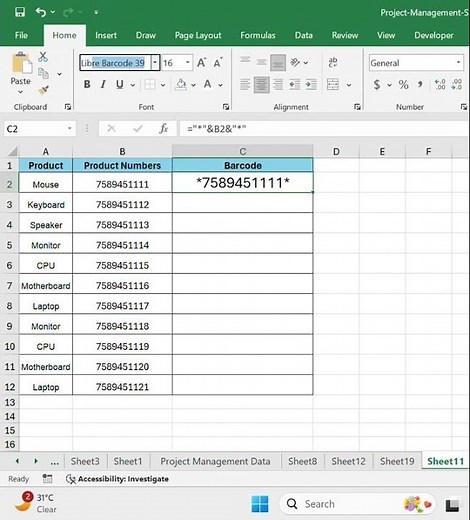Bottom align cell contents
The image size is (470, 520).
(x=278, y=63)
